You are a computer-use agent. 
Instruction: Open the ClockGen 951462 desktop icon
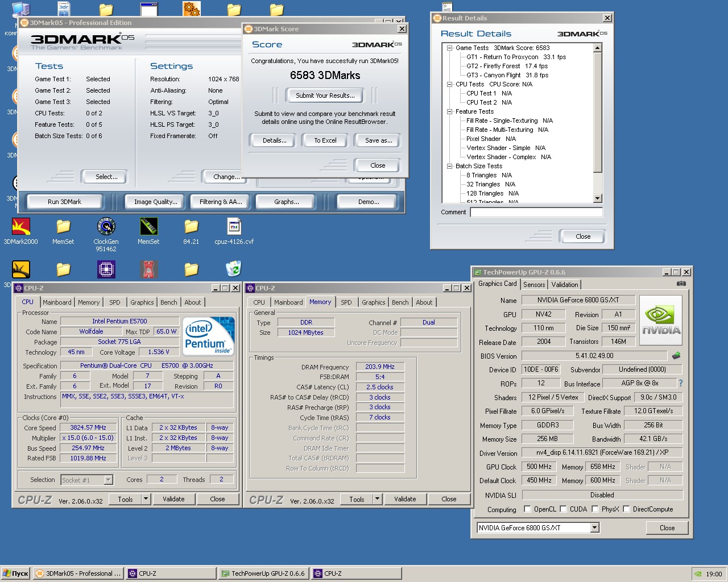pos(106,226)
